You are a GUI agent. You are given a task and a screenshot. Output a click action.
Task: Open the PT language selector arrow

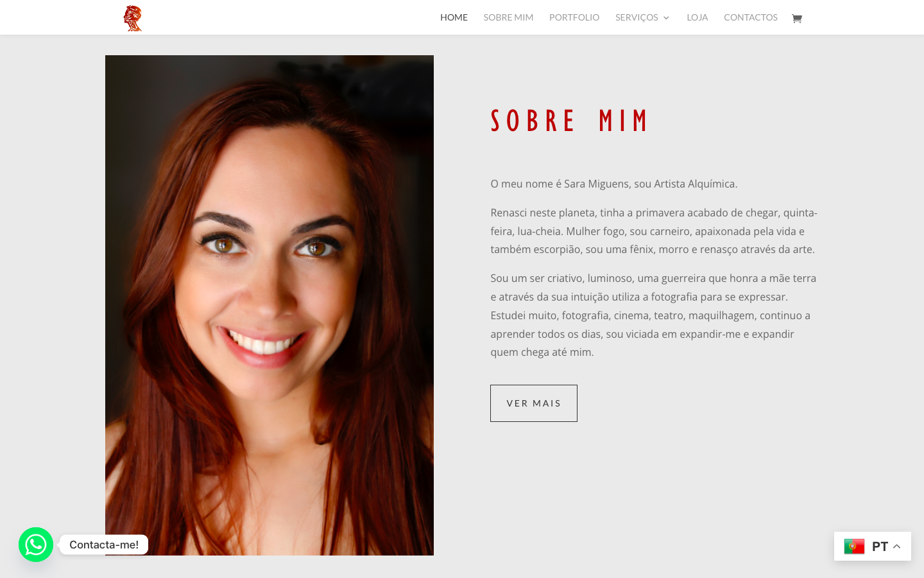point(897,547)
